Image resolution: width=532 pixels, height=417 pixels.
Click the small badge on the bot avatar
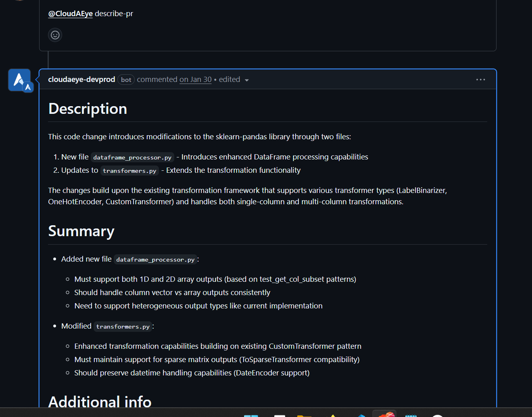point(28,87)
